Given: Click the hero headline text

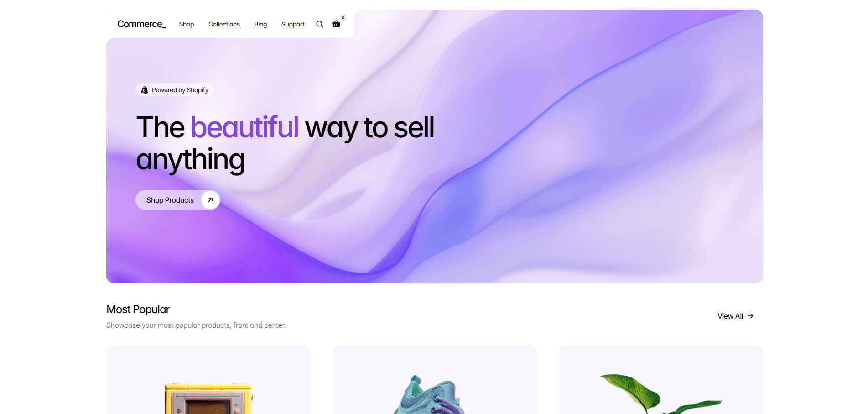Looking at the screenshot, I should click(285, 143).
